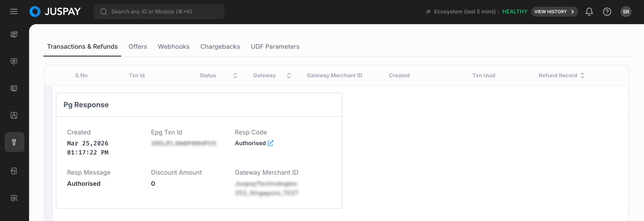Open the sidebar analytics search icon

[14, 198]
